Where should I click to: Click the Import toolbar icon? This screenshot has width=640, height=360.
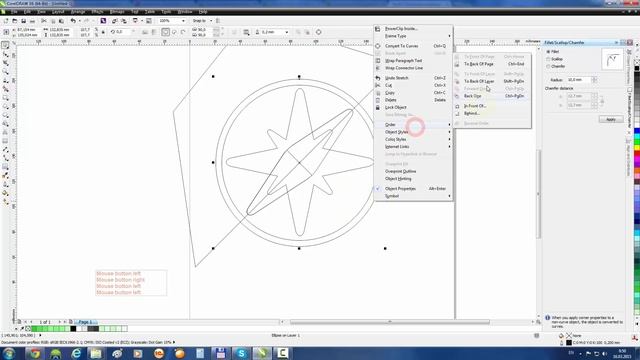tap(115, 21)
